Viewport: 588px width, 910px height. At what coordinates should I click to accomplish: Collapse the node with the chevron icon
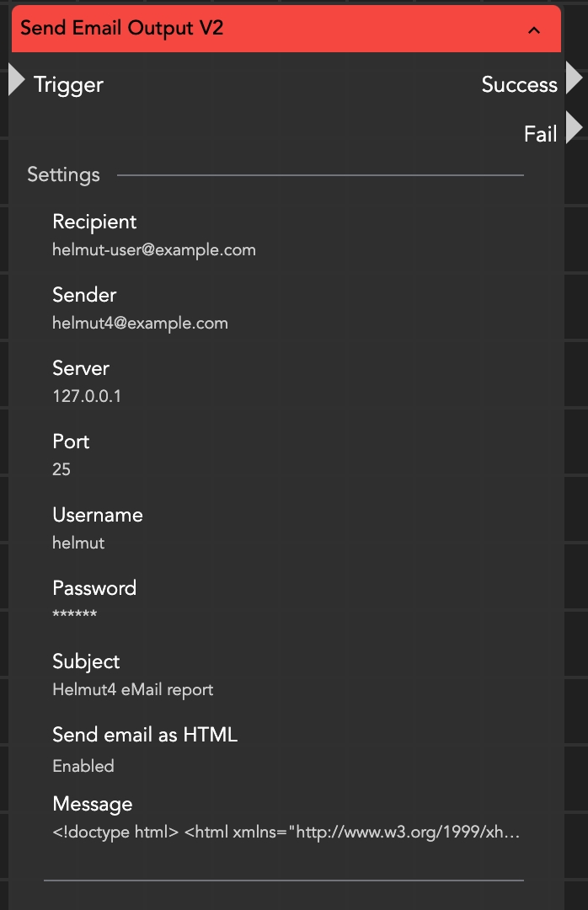click(x=533, y=30)
